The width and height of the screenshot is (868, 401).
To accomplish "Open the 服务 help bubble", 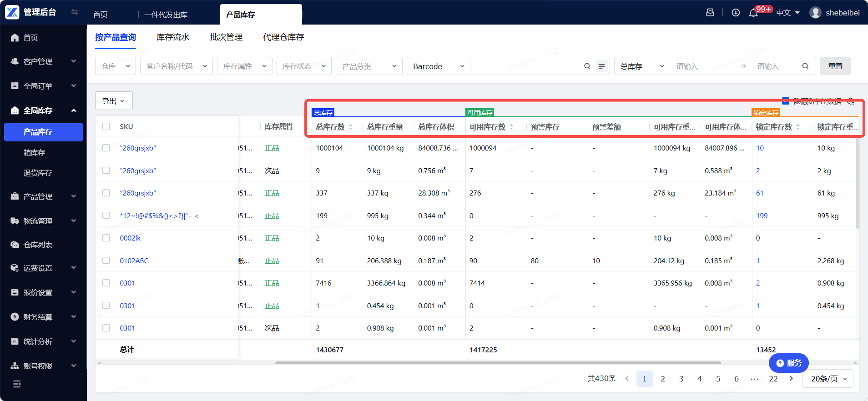I will point(789,363).
